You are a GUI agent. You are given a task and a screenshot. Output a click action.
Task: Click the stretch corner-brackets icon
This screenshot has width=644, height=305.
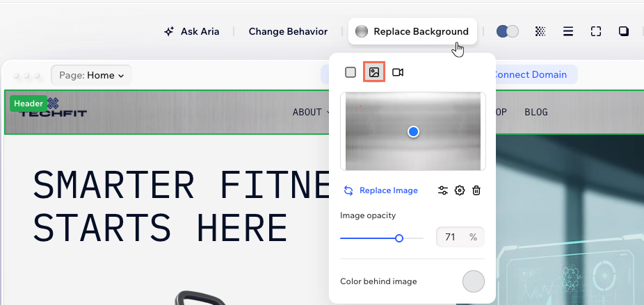click(x=595, y=31)
